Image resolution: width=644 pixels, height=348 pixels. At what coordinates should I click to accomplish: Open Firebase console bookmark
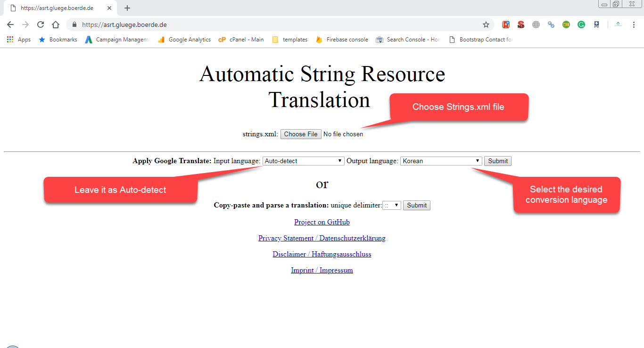tap(342, 40)
